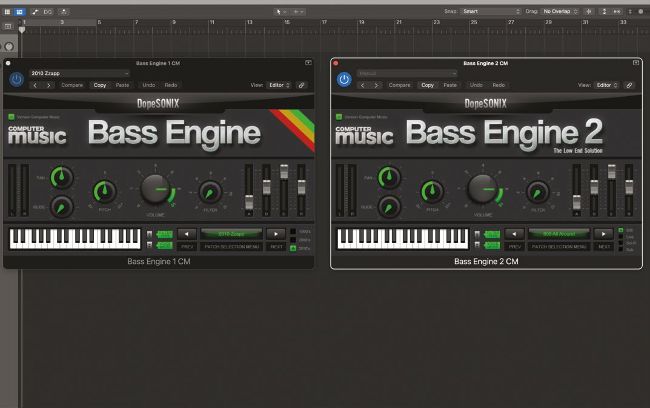Image resolution: width=650 pixels, height=408 pixels.
Task: Click the vertical auto-zoom icon
Action: 604,12
